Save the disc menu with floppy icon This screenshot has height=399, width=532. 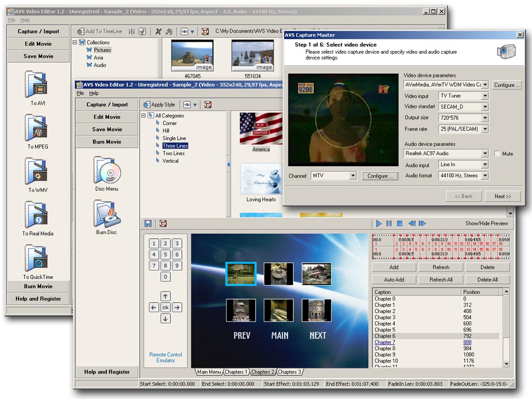point(148,223)
